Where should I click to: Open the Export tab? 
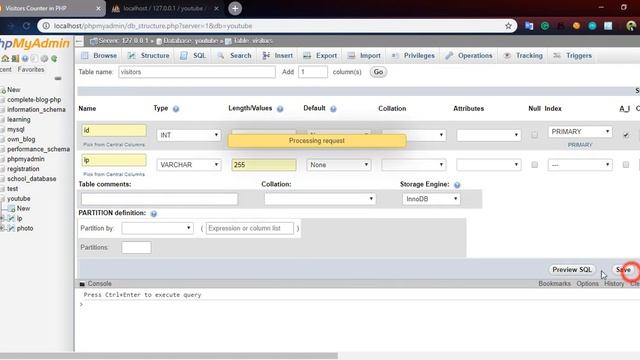click(x=320, y=56)
